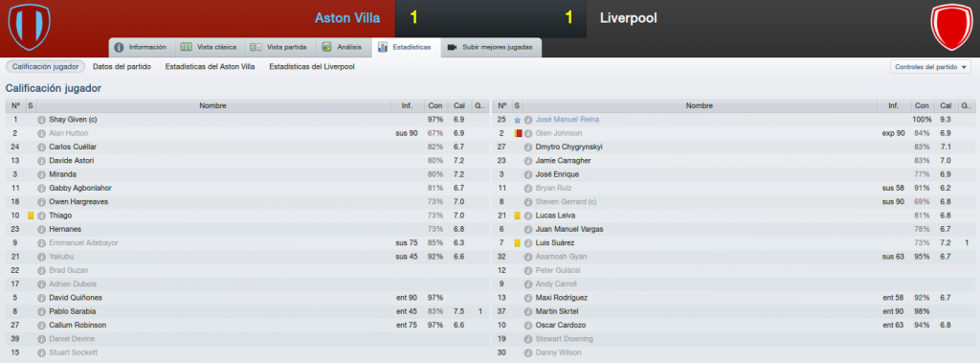980x363 pixels.
Task: Select the Información tab
Action: click(x=141, y=47)
